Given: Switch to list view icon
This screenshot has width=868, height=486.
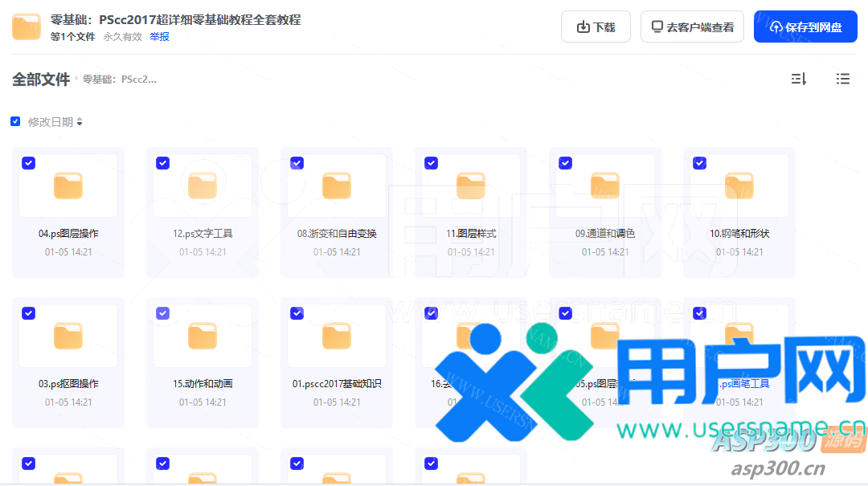Looking at the screenshot, I should tap(842, 80).
